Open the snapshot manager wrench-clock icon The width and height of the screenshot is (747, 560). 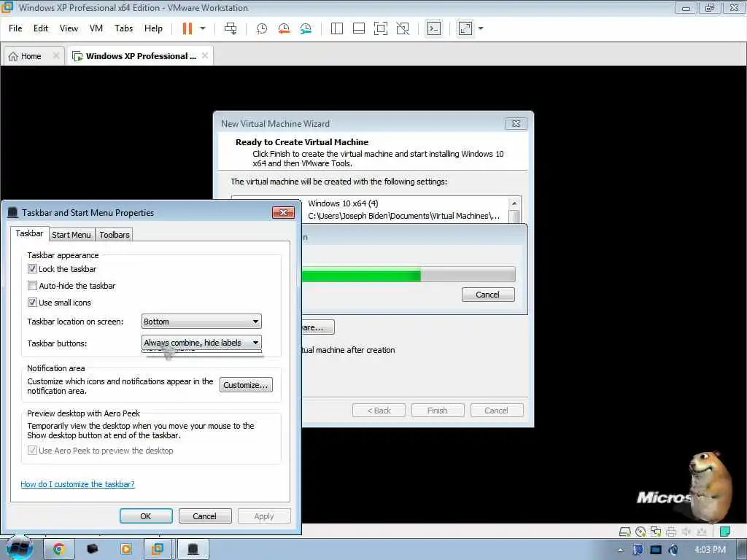(306, 28)
